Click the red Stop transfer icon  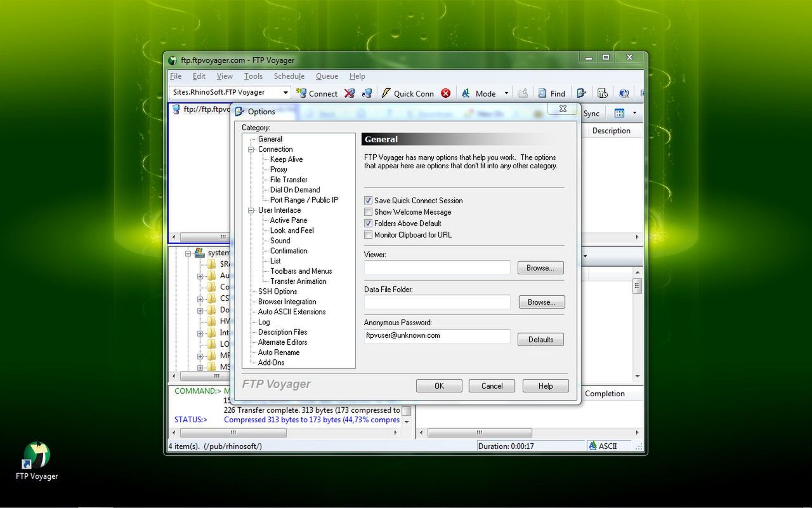(x=446, y=93)
